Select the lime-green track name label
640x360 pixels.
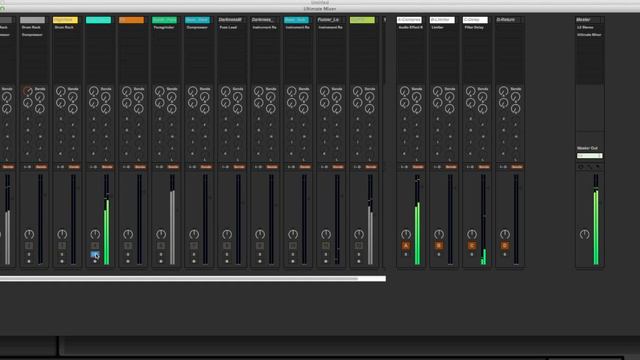coord(362,20)
